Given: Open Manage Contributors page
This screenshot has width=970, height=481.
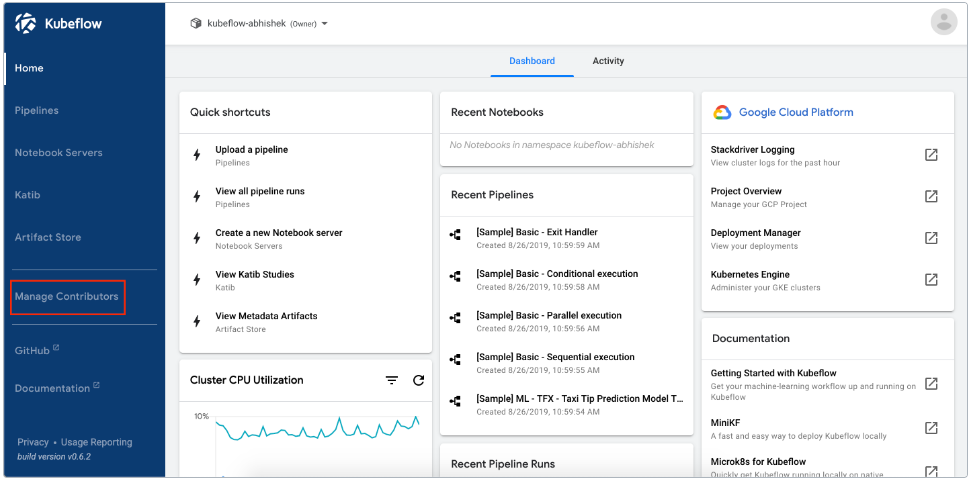Looking at the screenshot, I should coord(67,297).
